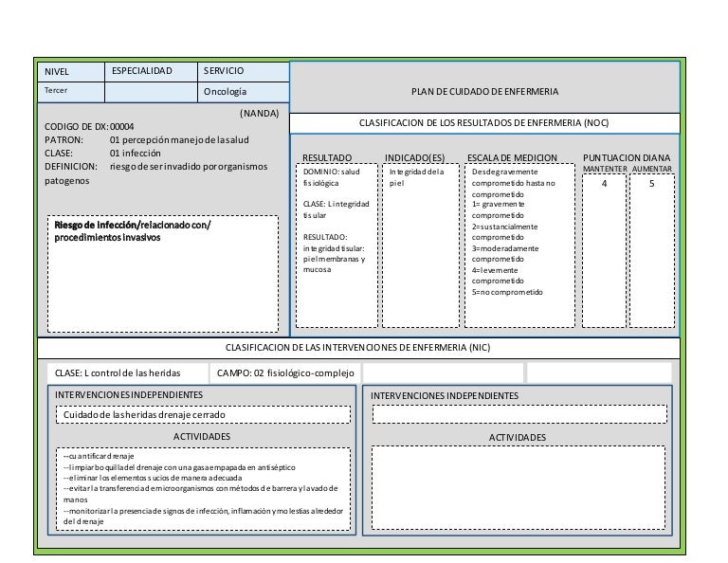This screenshot has height=563, width=728.
Task: Click the Oncología service cell
Action: coord(243,92)
